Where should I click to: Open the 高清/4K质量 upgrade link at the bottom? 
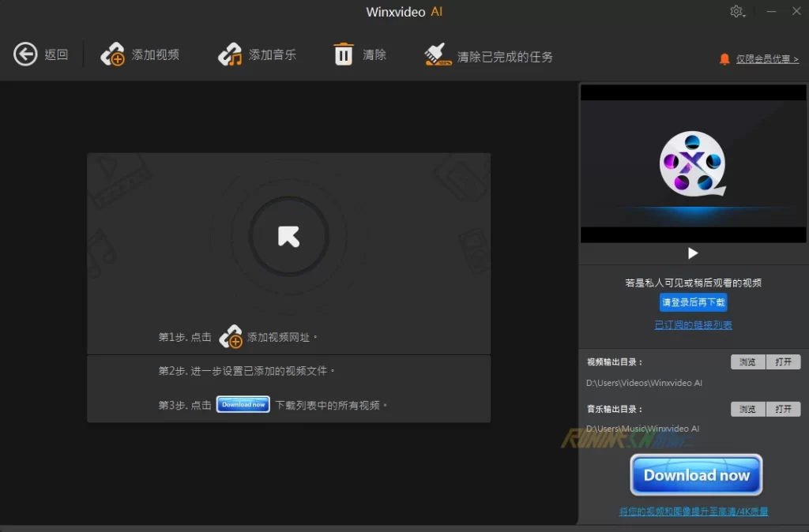pos(693,512)
